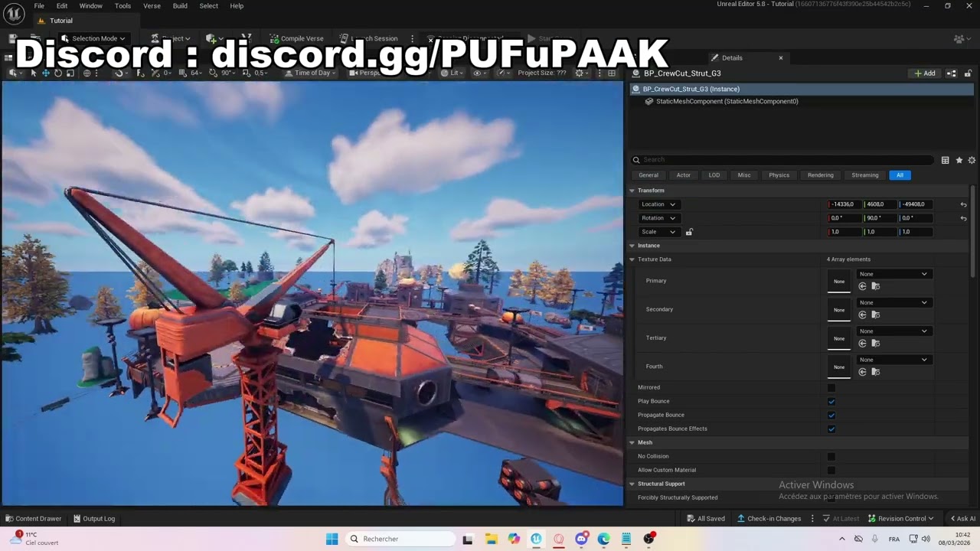Open the Primary texture None dropdown

(x=893, y=274)
